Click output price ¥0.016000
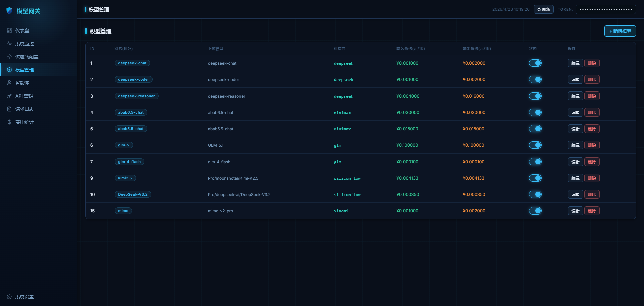 pos(474,96)
